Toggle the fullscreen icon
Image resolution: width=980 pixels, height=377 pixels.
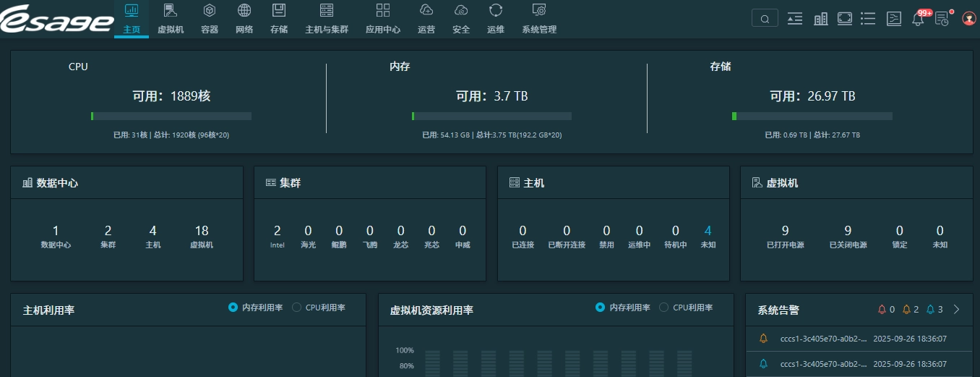coord(845,19)
